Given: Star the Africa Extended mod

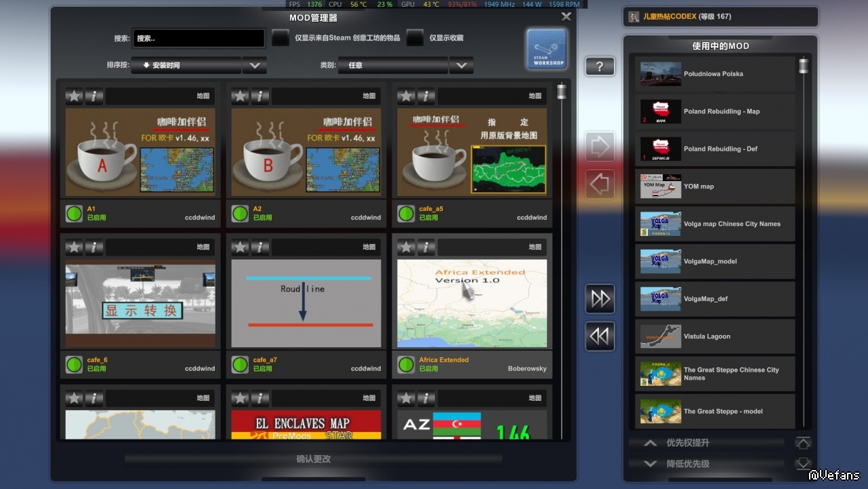Looking at the screenshot, I should pos(406,248).
